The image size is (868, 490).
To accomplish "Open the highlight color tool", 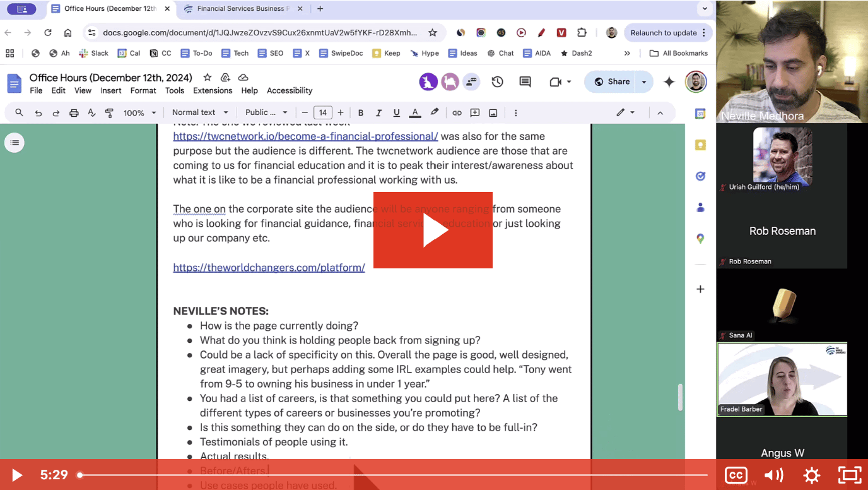I will tap(434, 112).
